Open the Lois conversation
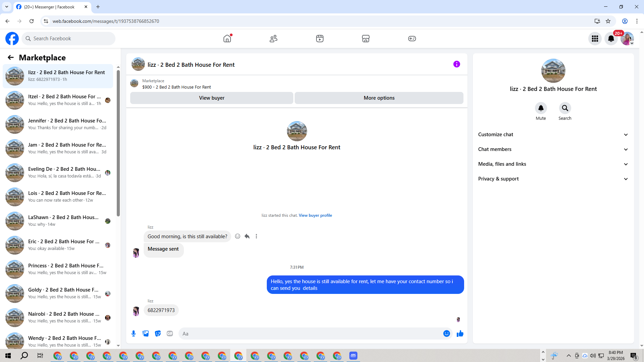The height and width of the screenshot is (362, 644). [58, 197]
